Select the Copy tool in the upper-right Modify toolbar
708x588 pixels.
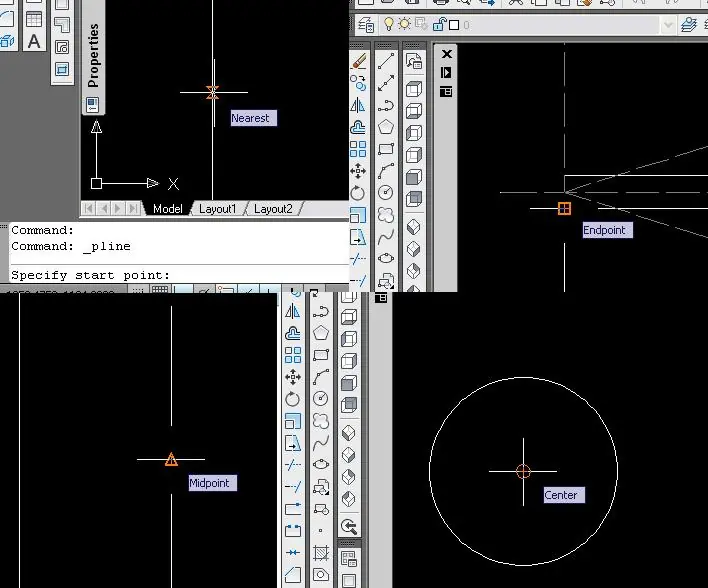(359, 83)
